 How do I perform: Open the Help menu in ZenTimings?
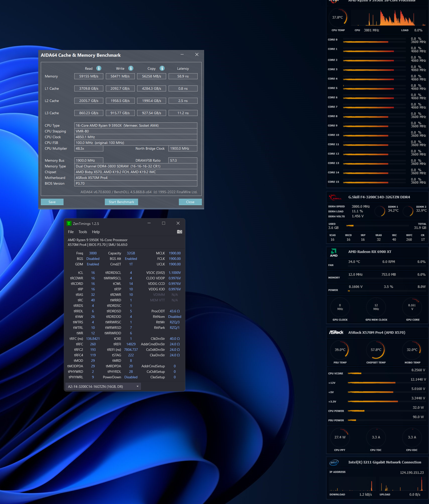pyautogui.click(x=96, y=232)
